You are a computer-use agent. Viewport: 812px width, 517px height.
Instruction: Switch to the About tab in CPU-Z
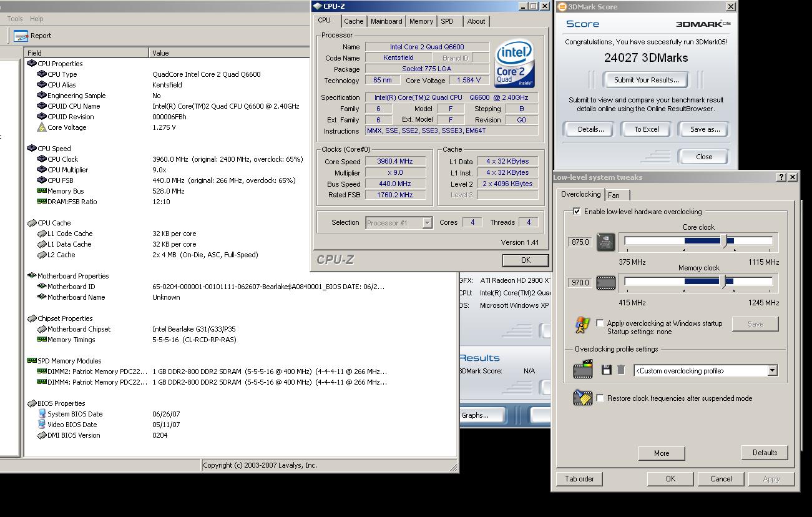click(476, 21)
